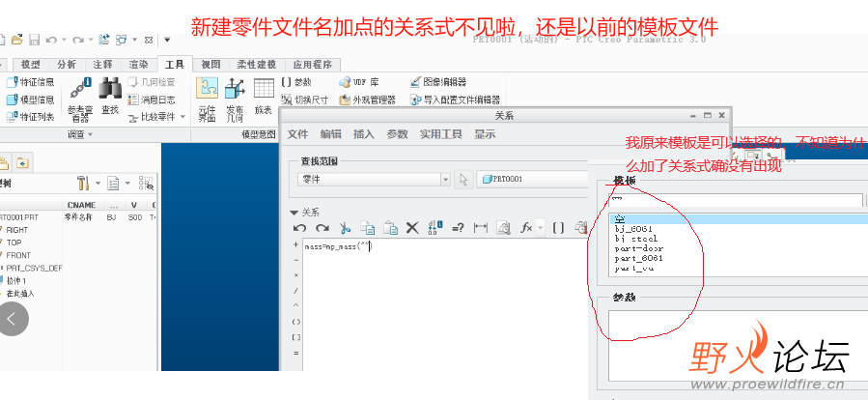Click the Copy icon in relations toolbar

click(368, 228)
